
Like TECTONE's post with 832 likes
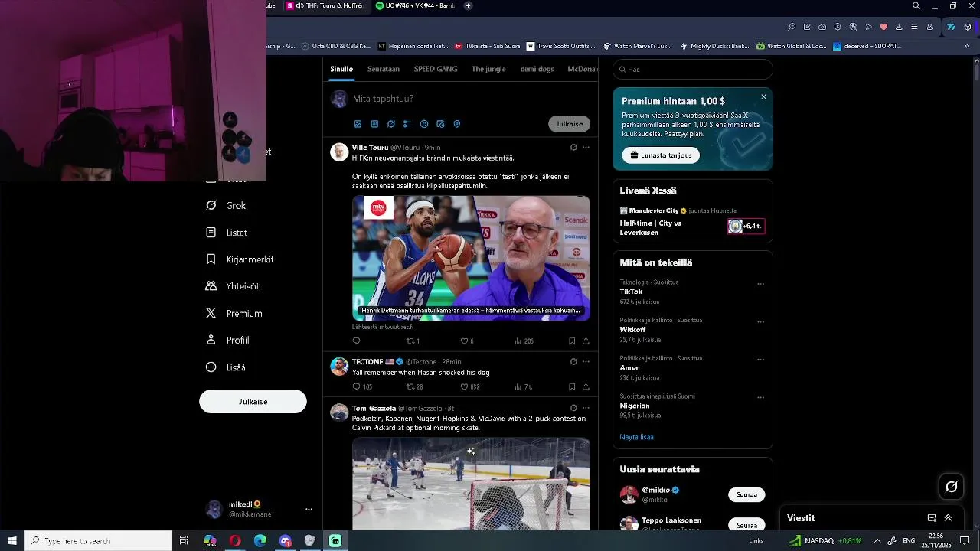464,387
